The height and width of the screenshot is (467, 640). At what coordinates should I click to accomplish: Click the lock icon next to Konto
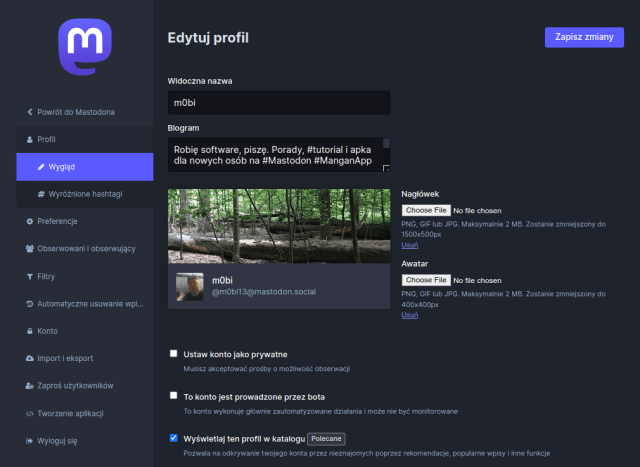(29, 331)
